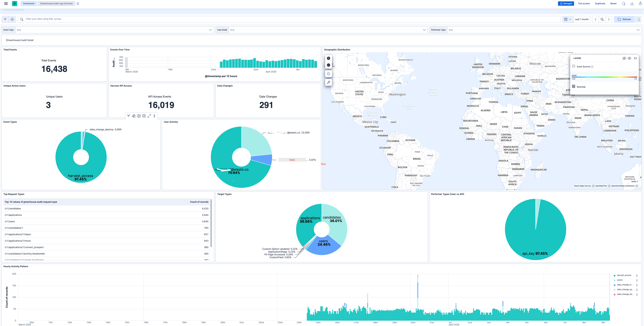This screenshot has height=326, width=644.
Task: Click the fit-to-data-bounds map icon
Action: [x=329, y=74]
